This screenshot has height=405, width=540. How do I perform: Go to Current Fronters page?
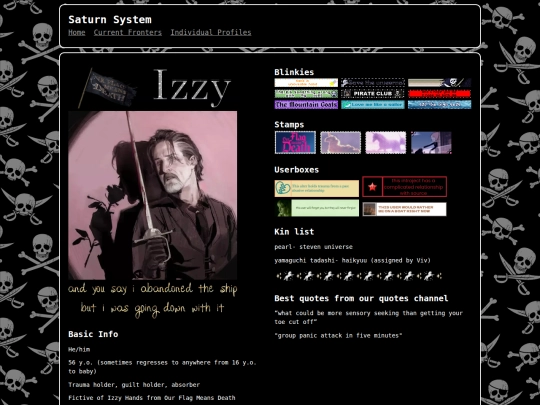tap(127, 32)
